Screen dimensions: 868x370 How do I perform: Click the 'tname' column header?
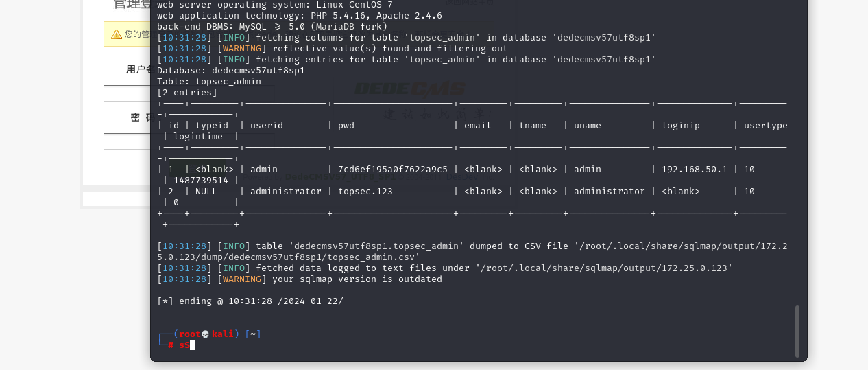coord(533,126)
